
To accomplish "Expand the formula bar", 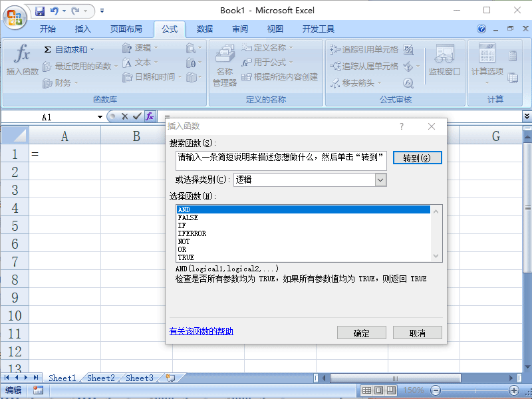I will 527,116.
